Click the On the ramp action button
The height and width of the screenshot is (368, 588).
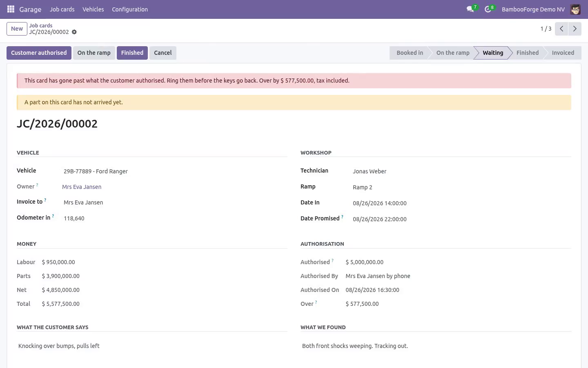pyautogui.click(x=94, y=53)
